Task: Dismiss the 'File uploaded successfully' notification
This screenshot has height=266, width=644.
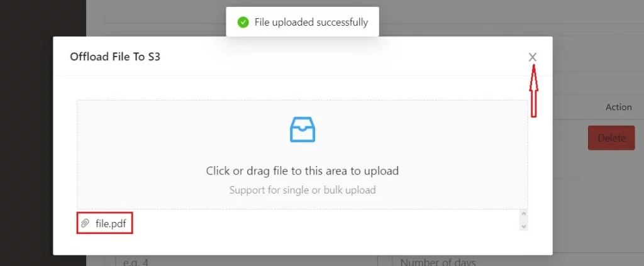Action: [303, 22]
